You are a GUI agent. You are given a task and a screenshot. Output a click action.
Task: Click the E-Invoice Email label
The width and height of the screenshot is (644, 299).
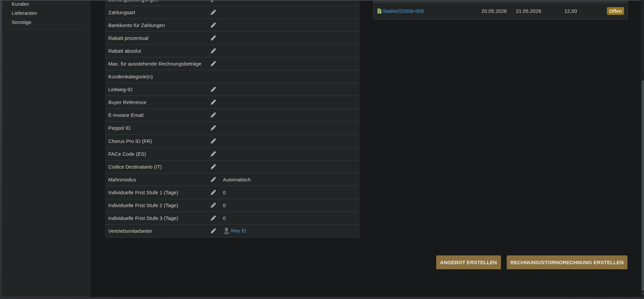126,115
